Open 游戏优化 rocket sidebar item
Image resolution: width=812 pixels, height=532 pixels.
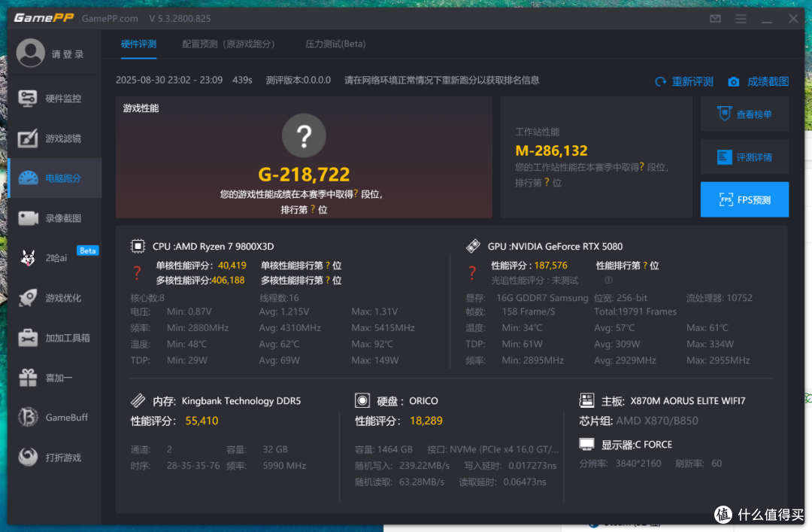(x=54, y=298)
